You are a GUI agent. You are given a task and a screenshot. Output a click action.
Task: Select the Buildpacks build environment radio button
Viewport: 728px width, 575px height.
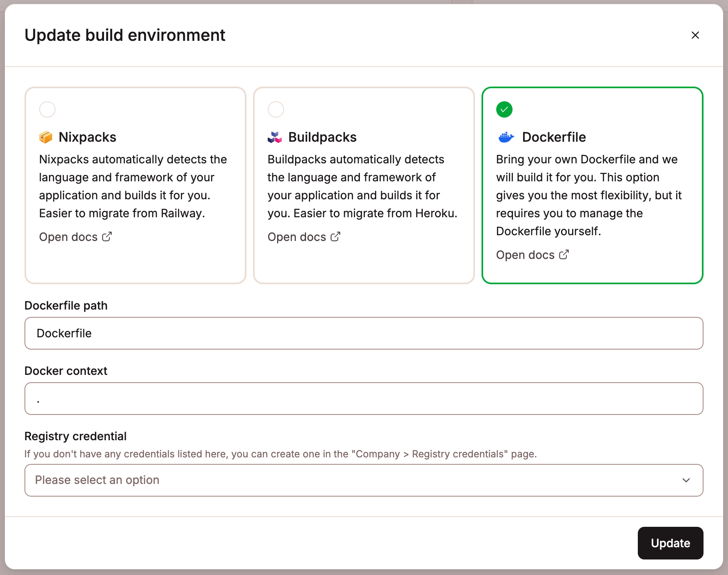(x=275, y=109)
